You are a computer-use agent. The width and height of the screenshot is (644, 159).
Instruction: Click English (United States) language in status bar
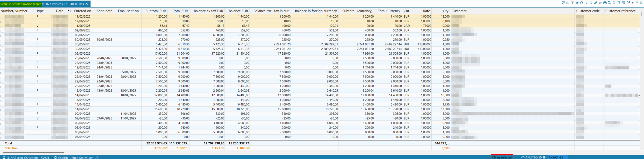tap(78, 157)
